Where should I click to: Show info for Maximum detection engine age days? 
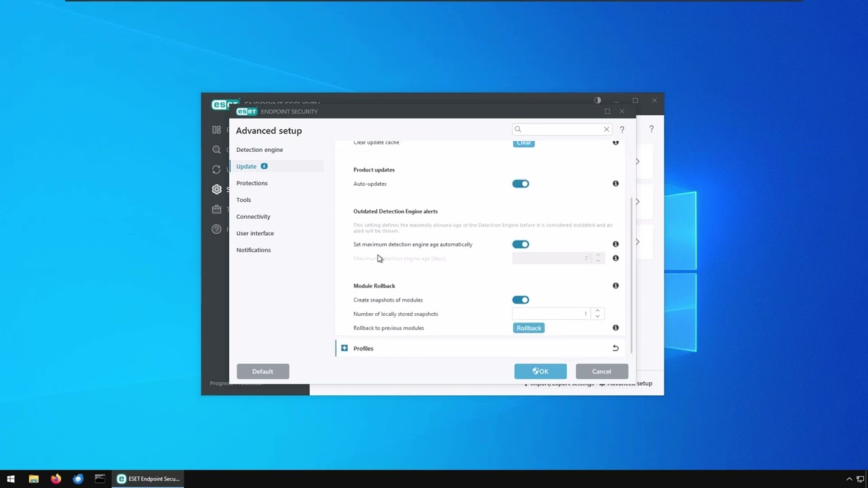pos(616,258)
